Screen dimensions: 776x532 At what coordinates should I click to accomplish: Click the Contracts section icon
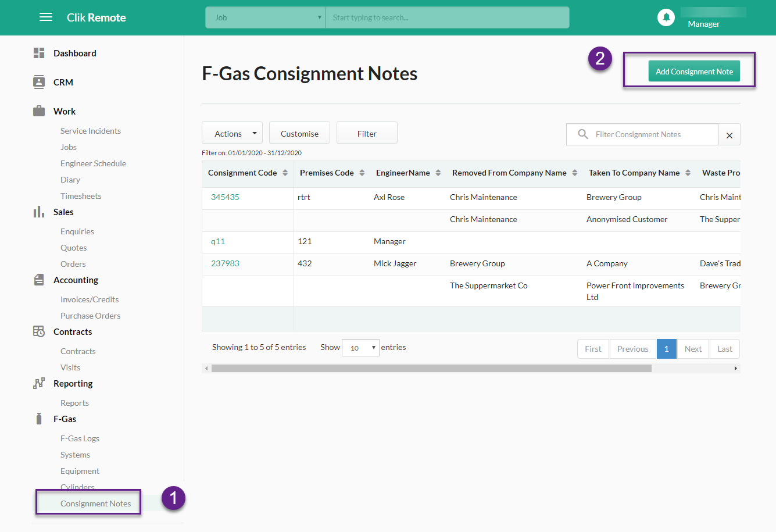pyautogui.click(x=39, y=331)
